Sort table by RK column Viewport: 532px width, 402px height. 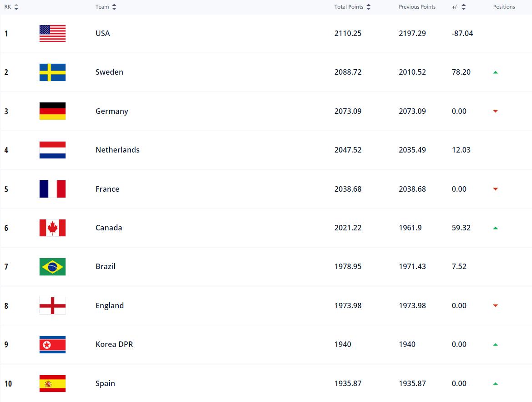(x=16, y=7)
